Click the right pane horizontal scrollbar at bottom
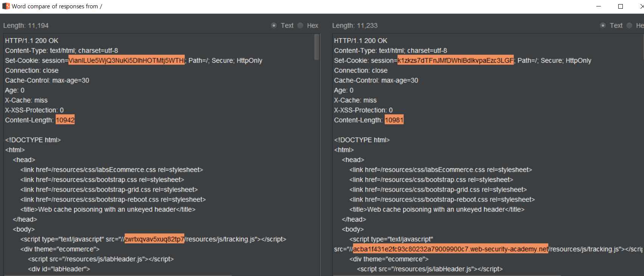The height and width of the screenshot is (276, 644). tap(446, 275)
